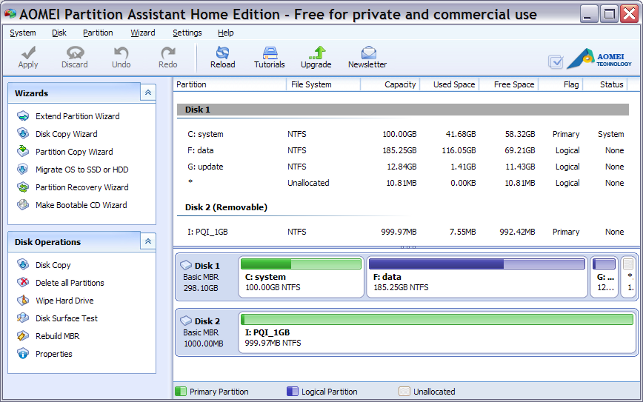Click the Redo arrow icon
Screen dimensions: 643x402
pos(168,53)
